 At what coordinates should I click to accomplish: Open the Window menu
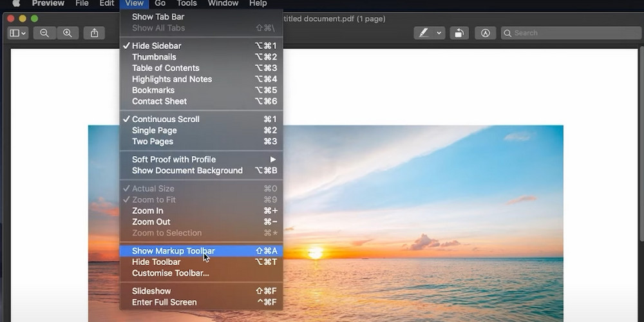pyautogui.click(x=223, y=3)
